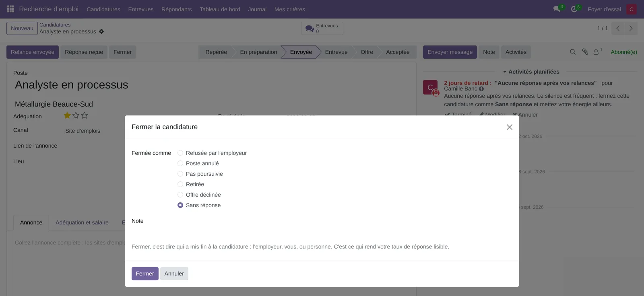Open the user avatar menu
The image size is (644, 296).
click(x=632, y=9)
